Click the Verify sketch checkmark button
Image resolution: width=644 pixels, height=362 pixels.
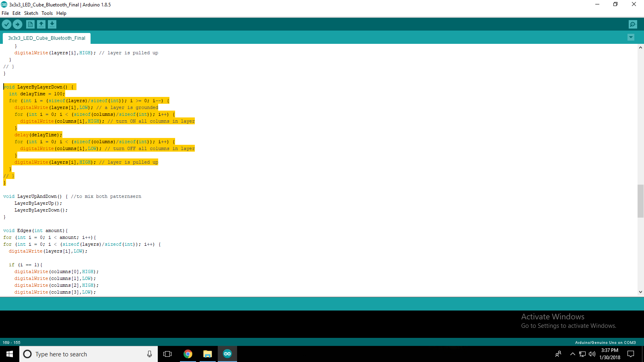[x=6, y=25]
